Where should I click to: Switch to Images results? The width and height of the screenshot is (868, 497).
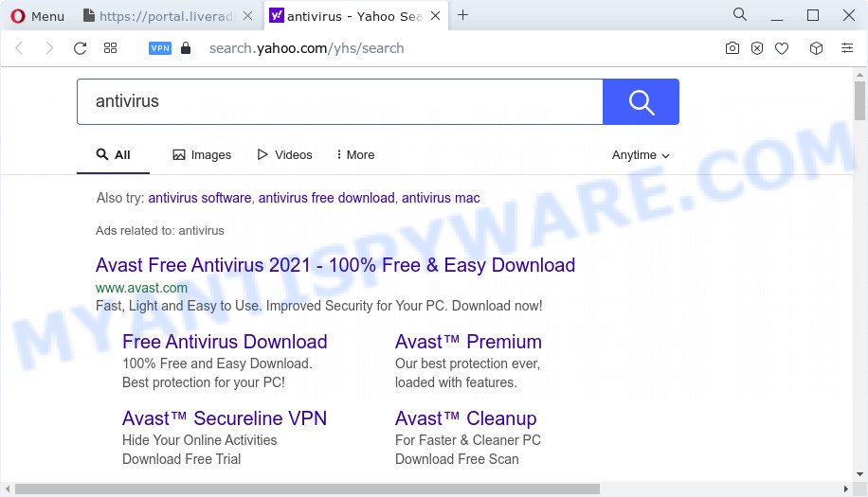[202, 155]
